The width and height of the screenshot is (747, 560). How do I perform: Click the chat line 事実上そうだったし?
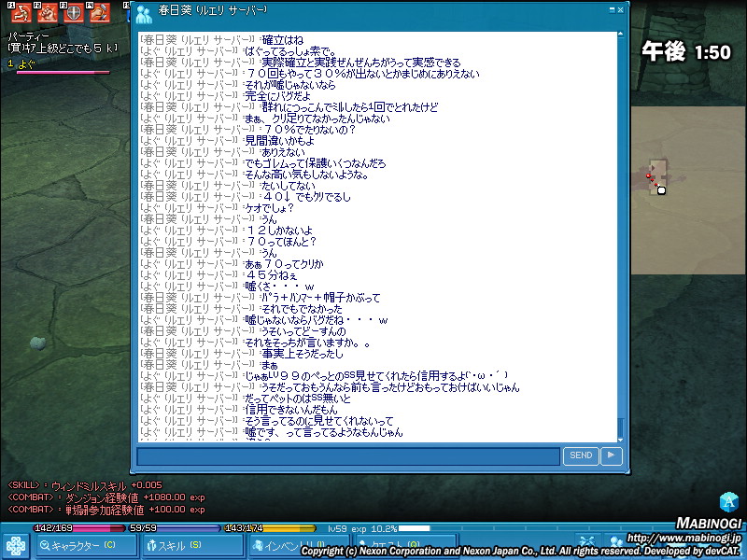303,354
